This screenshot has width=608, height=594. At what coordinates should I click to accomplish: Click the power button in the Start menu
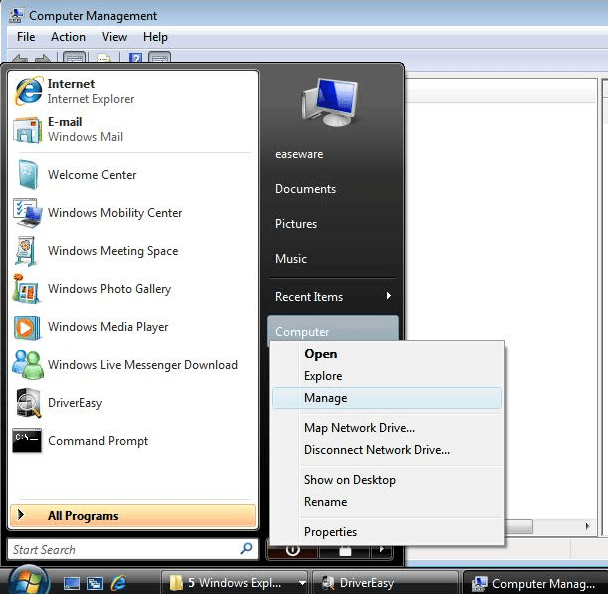pos(292,550)
